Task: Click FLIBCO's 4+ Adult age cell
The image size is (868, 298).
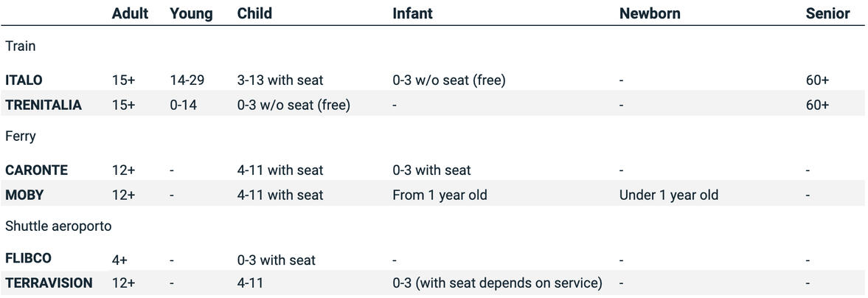Action: pyautogui.click(x=119, y=259)
